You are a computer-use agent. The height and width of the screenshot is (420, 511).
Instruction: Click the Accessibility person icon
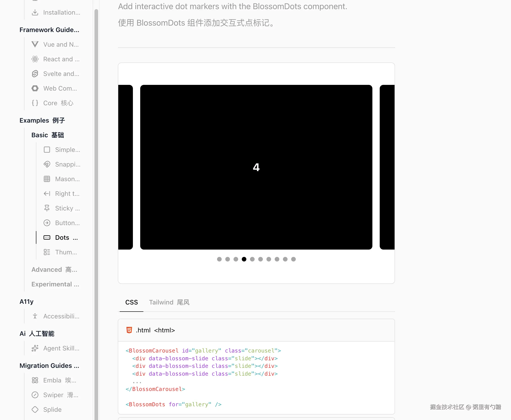pyautogui.click(x=35, y=316)
